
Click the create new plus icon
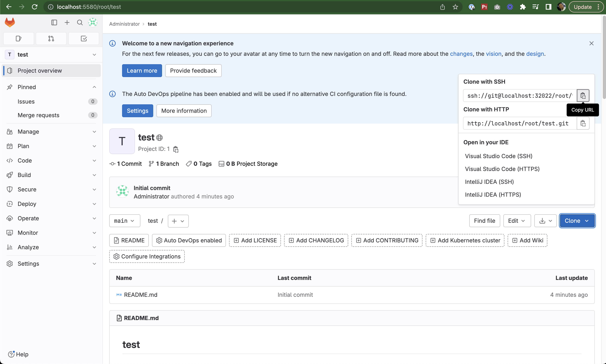pos(67,22)
